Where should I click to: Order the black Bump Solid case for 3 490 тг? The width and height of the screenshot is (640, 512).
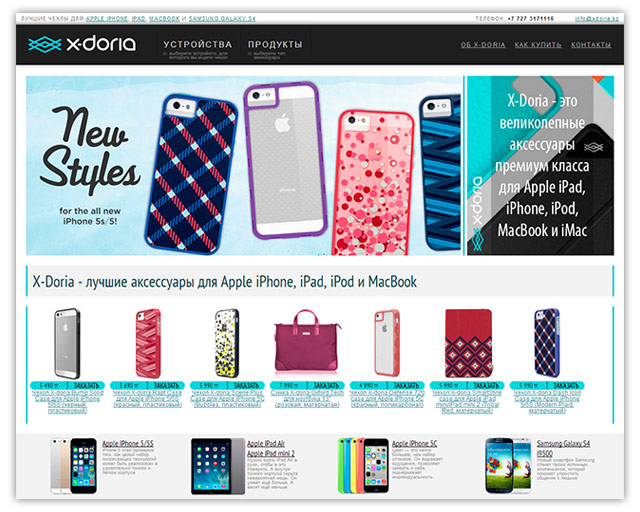point(87,385)
